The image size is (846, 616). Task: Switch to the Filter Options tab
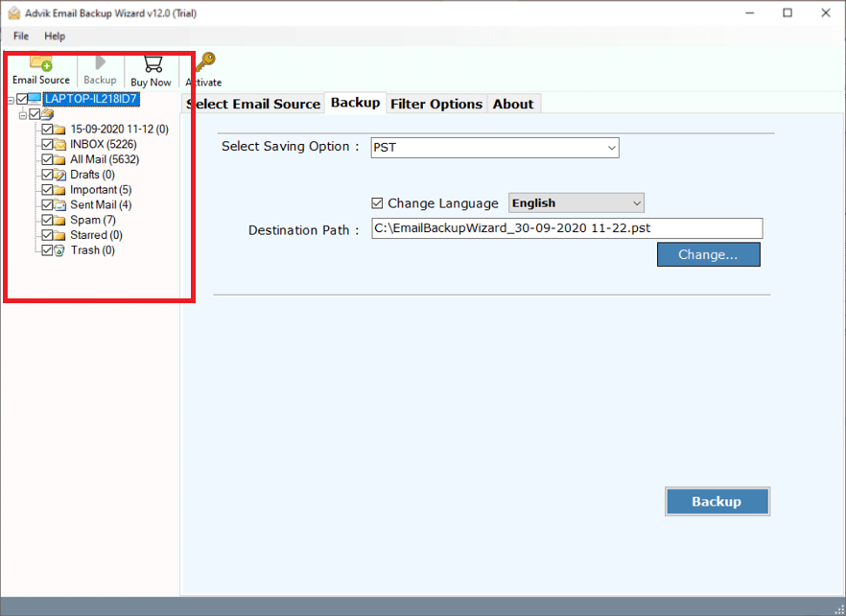click(436, 104)
